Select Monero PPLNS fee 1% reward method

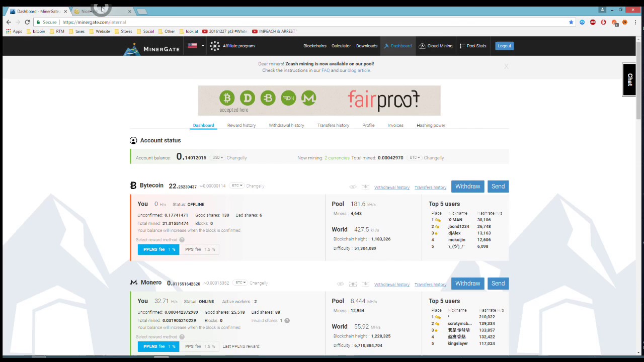point(158,346)
